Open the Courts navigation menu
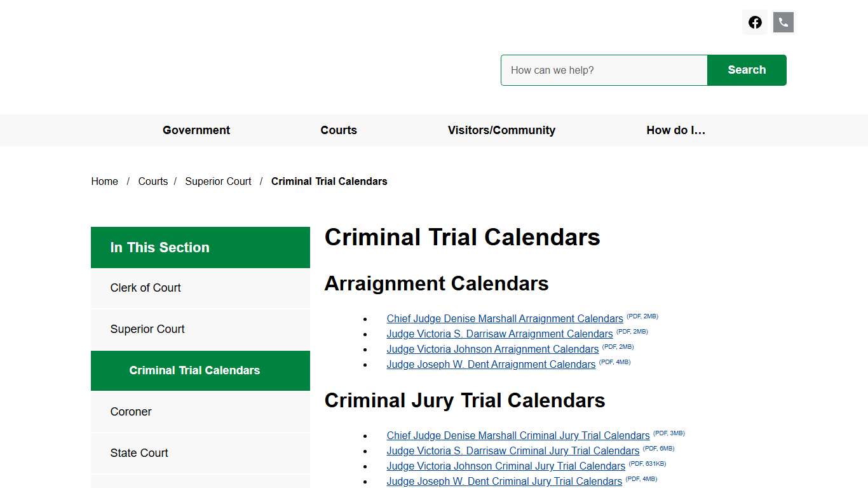 [x=339, y=130]
